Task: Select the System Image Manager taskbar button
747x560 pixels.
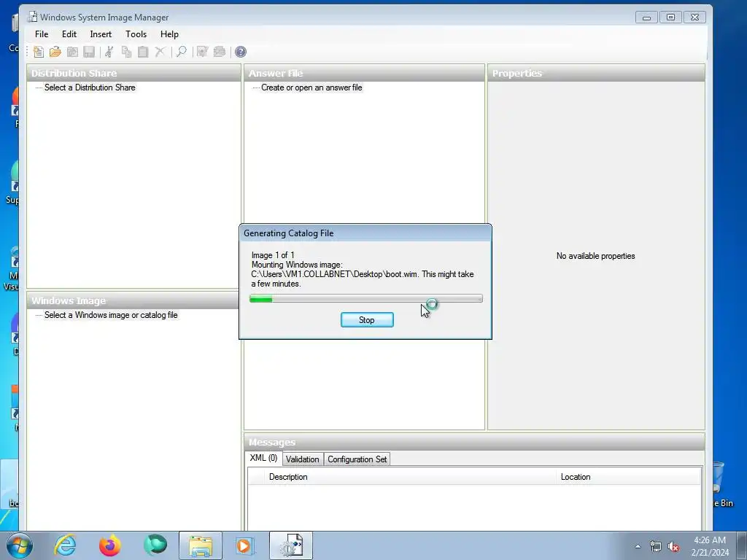Action: coord(291,545)
